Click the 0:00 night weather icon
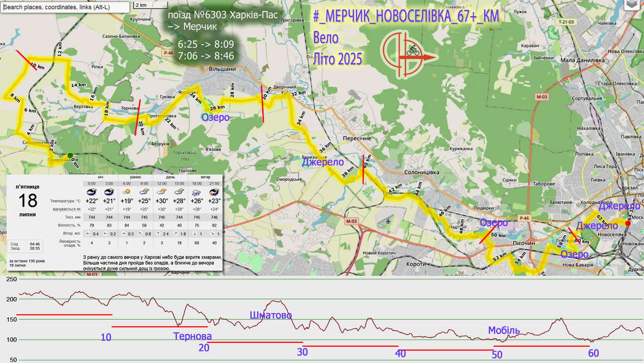644x363 pixels. [92, 192]
